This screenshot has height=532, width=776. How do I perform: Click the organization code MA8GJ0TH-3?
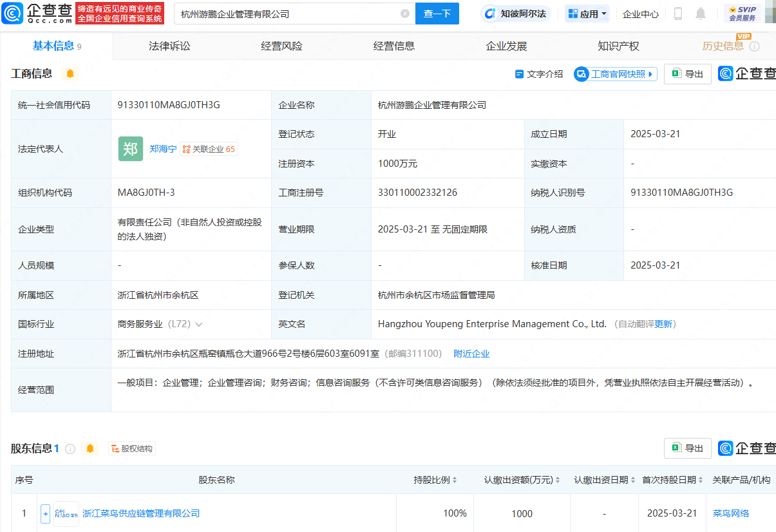pyautogui.click(x=146, y=192)
